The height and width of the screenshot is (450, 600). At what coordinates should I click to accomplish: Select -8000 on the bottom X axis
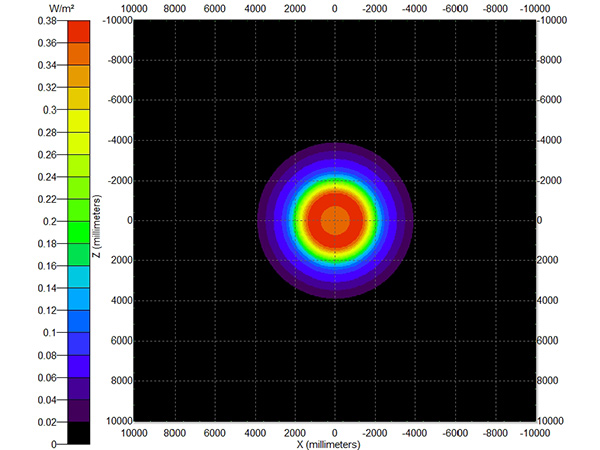tap(495, 433)
